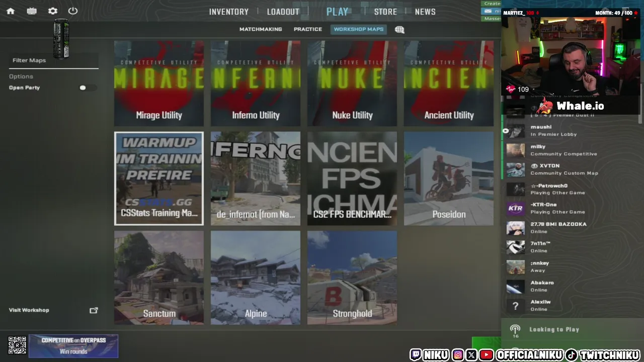Select the CS2 FPS Benchmark map
644x362 pixels.
tap(352, 178)
